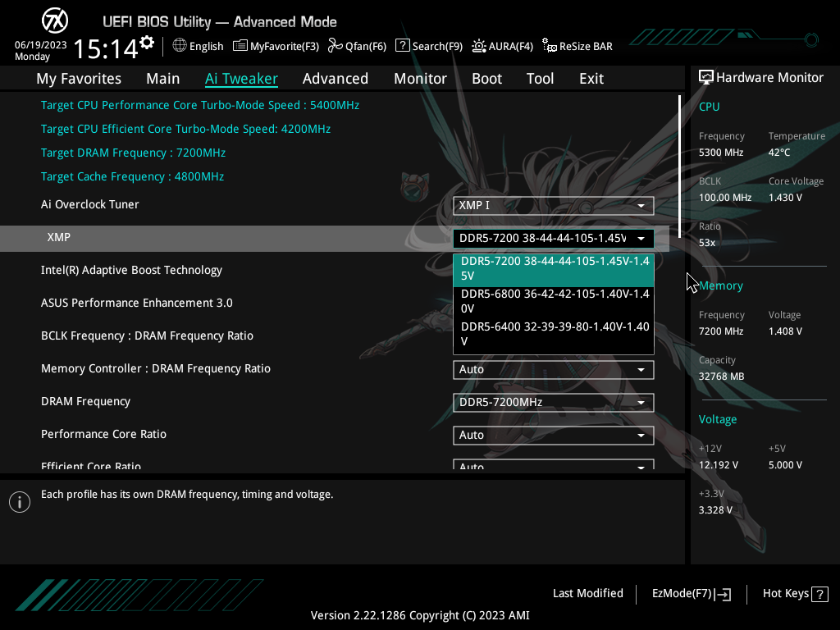Open Qfan(F6) fan control
The height and width of the screenshot is (630, 840).
[x=357, y=46]
